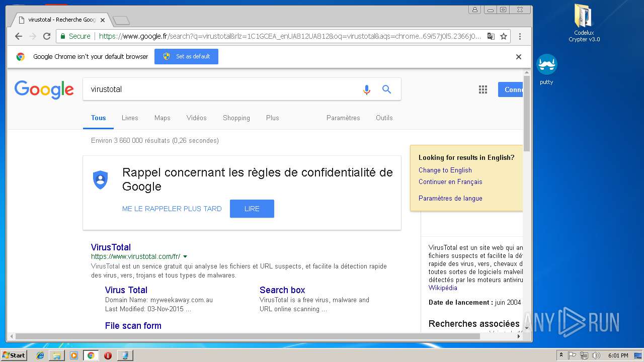Viewport: 644px width, 362px height.
Task: Click the privacy shield icon
Action: click(101, 179)
